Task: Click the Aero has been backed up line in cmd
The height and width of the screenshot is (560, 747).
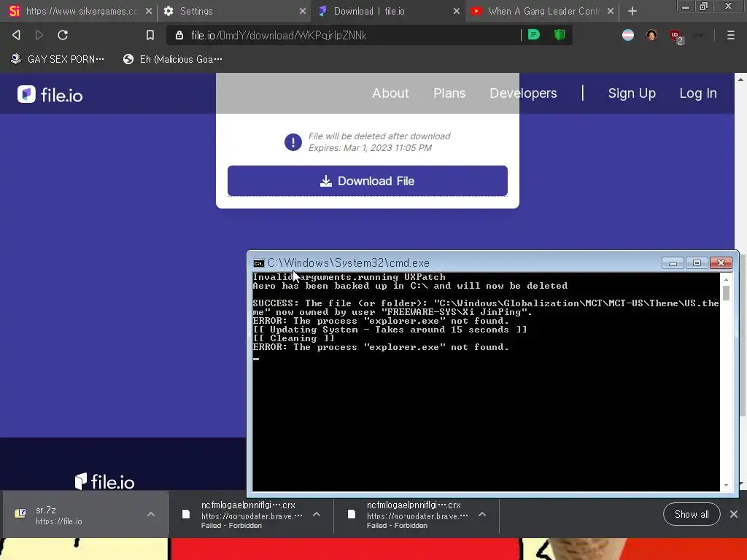Action: pyautogui.click(x=410, y=286)
